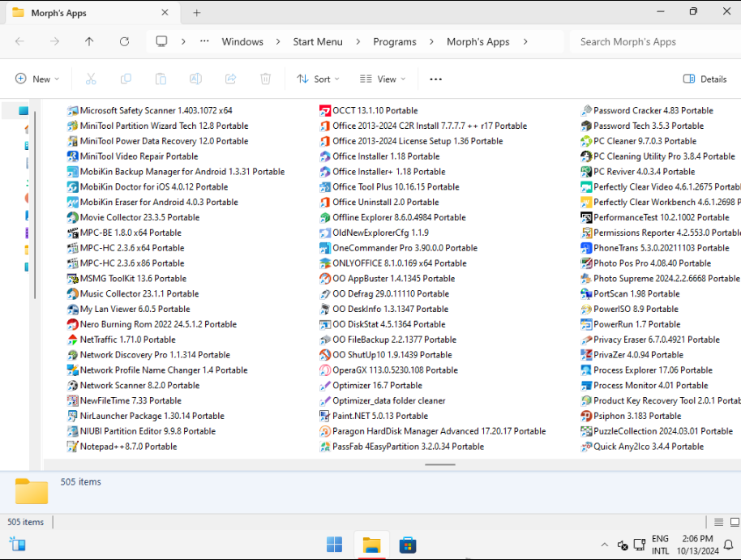This screenshot has height=560, width=741.
Task: Open the Widgets taskbar icon
Action: pos(18,545)
